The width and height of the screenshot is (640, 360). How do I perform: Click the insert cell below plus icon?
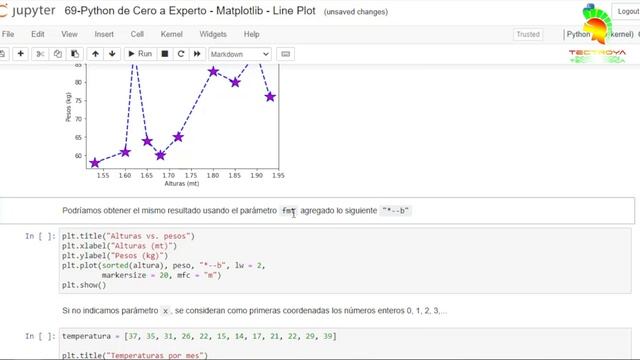pyautogui.click(x=20, y=54)
